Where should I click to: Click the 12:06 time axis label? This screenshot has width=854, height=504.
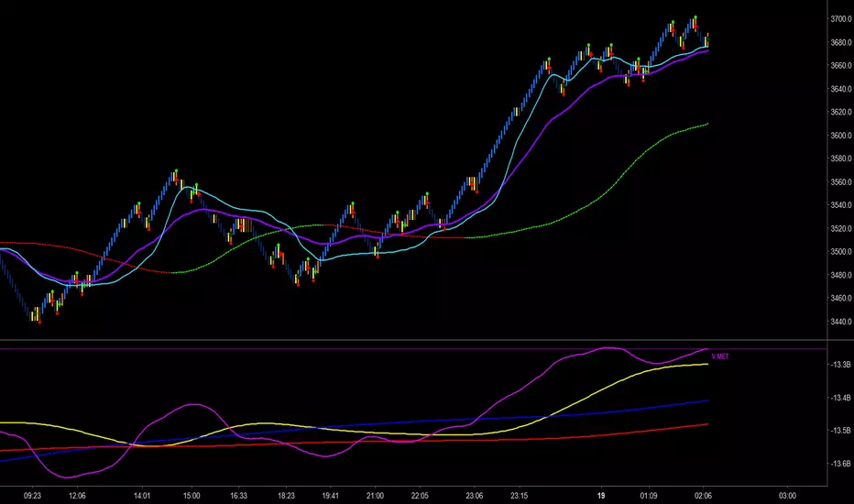[77, 496]
